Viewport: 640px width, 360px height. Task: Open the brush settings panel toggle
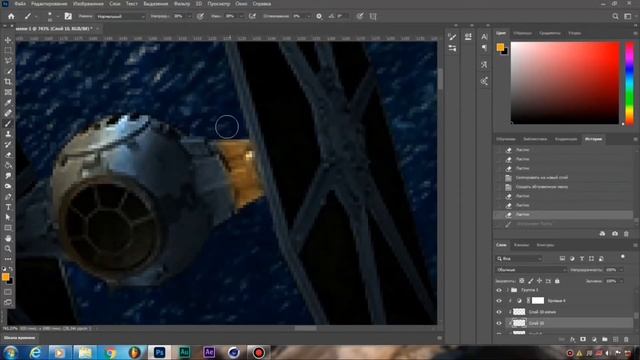point(68,16)
